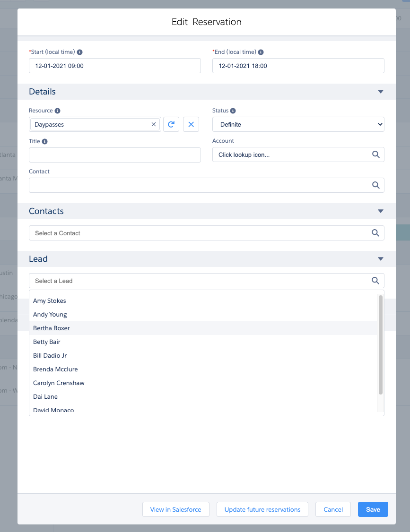This screenshot has height=532, width=410.
Task: Choose Carolyn Crenshaw in the lead list
Action: (x=59, y=383)
